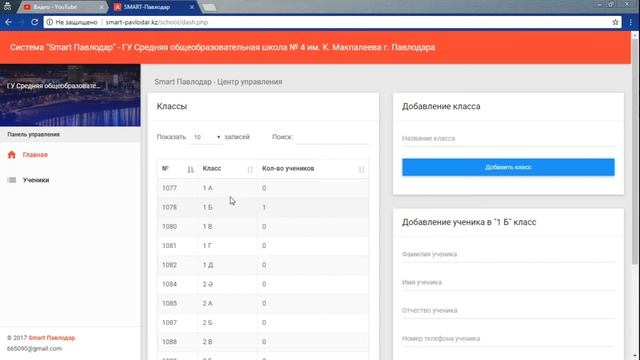The width and height of the screenshot is (640, 360).
Task: Click the list icon beside Ученики
Action: [11, 180]
